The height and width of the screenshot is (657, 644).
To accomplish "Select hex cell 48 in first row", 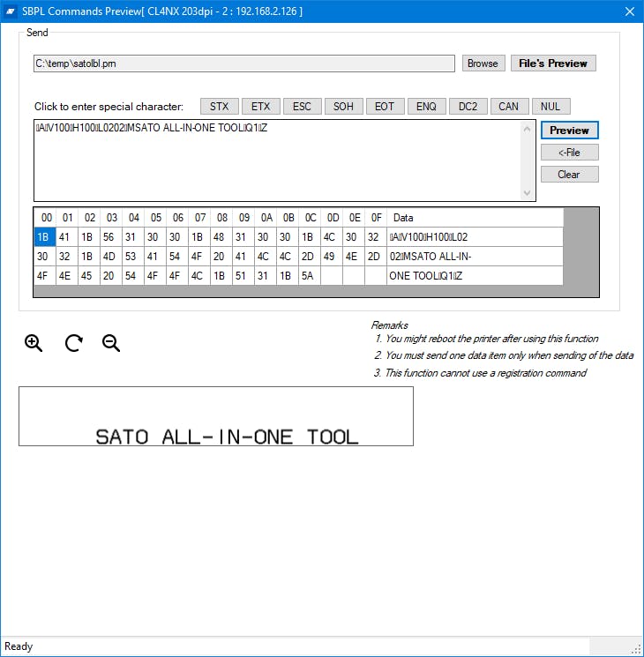I will [x=221, y=237].
